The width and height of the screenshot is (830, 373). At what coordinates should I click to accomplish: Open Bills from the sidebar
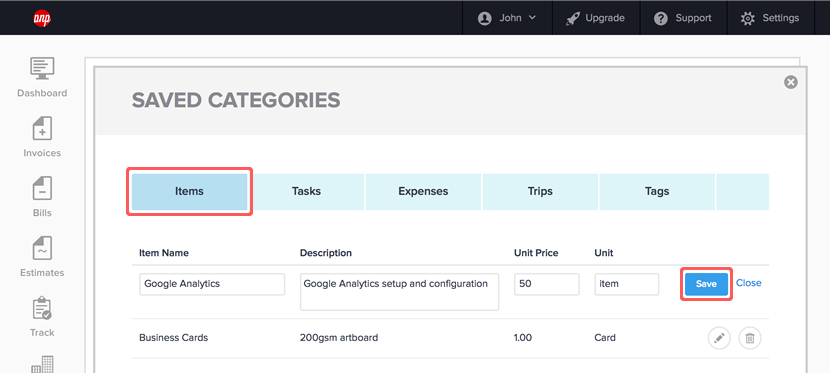[42, 188]
